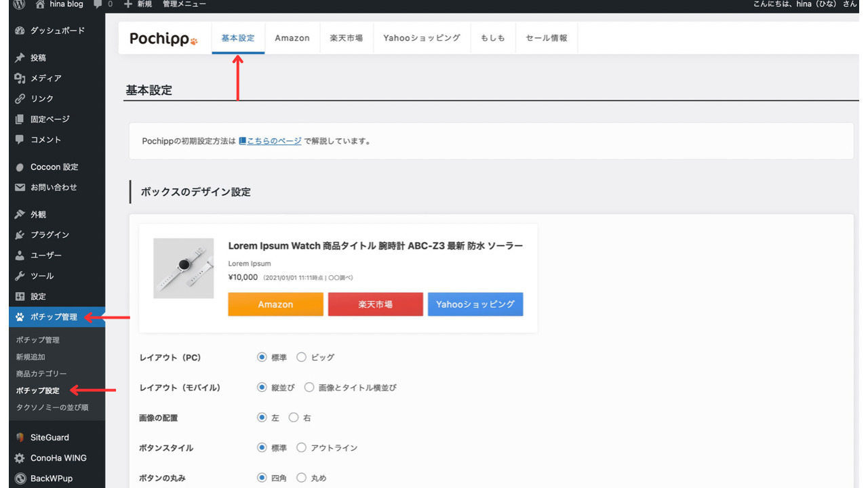Click the ConoHa WING gear icon
The height and width of the screenshot is (488, 868).
click(20, 458)
